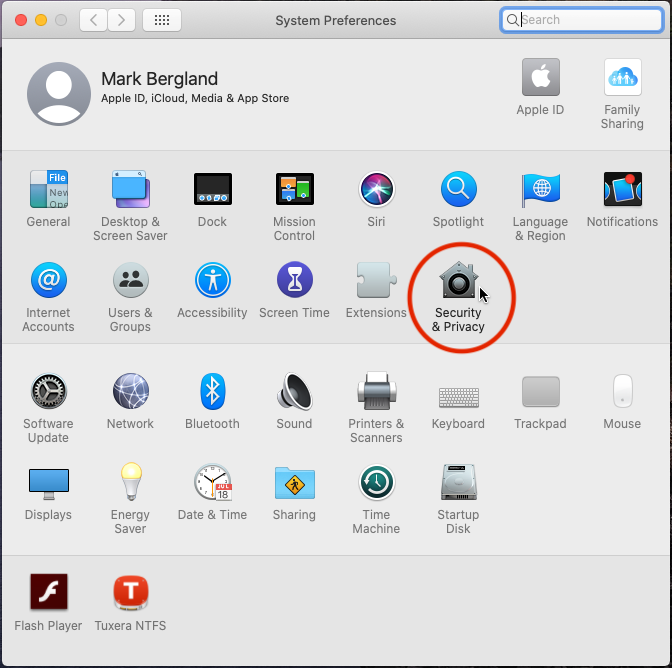
Task: Open Family Sharing settings
Action: [623, 77]
